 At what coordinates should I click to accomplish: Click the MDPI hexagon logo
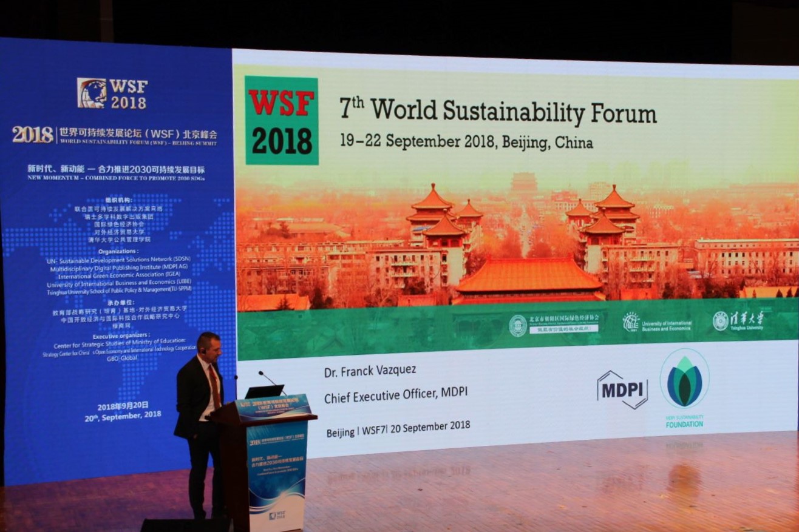tap(622, 389)
